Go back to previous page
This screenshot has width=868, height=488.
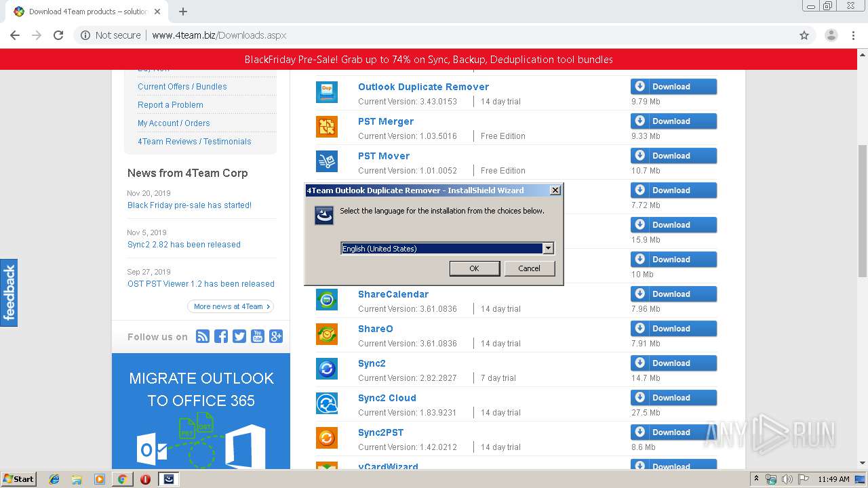(x=15, y=35)
